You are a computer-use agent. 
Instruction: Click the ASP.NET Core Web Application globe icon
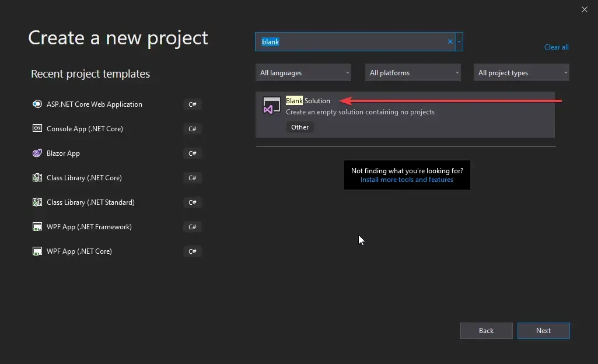pos(37,104)
